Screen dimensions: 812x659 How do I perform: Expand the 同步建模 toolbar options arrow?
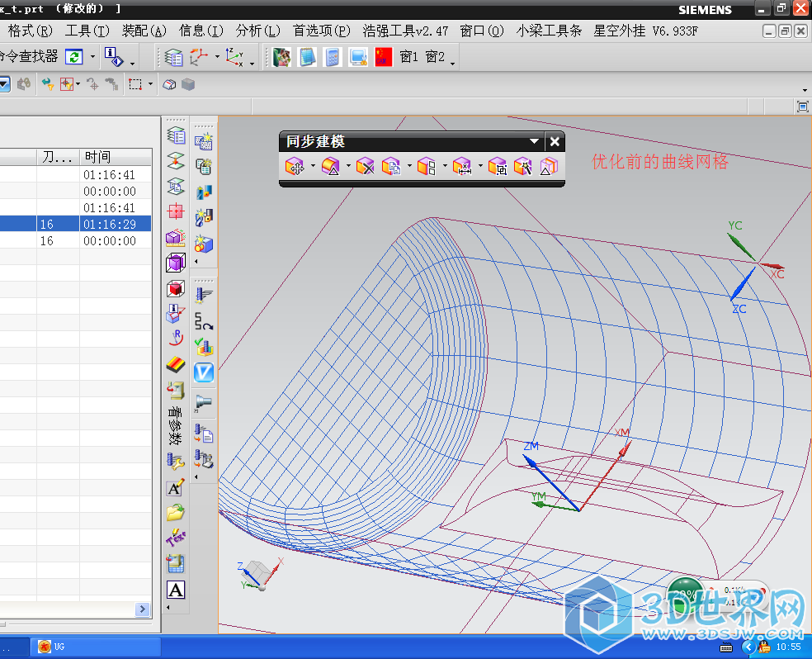click(536, 142)
